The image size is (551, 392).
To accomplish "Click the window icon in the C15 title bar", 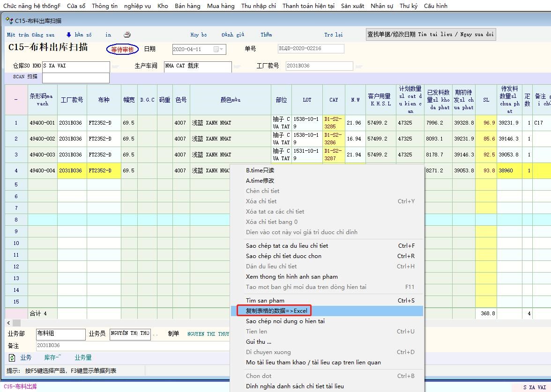I will coord(9,21).
